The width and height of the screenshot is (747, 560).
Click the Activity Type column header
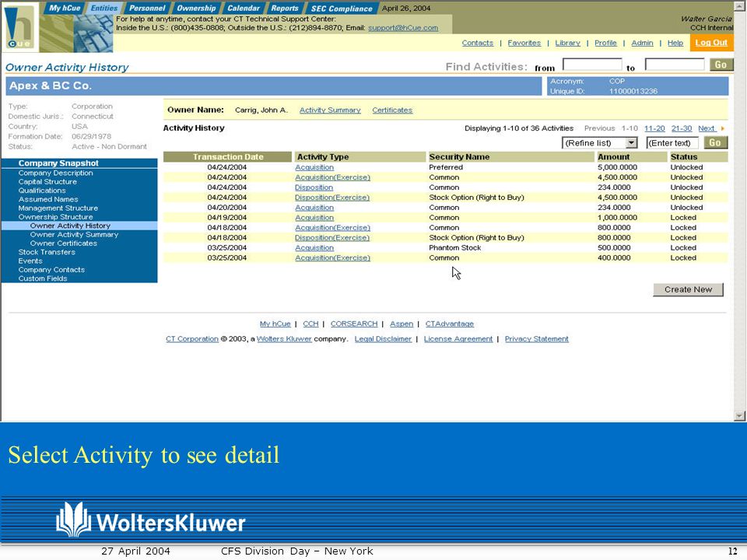[359, 156]
